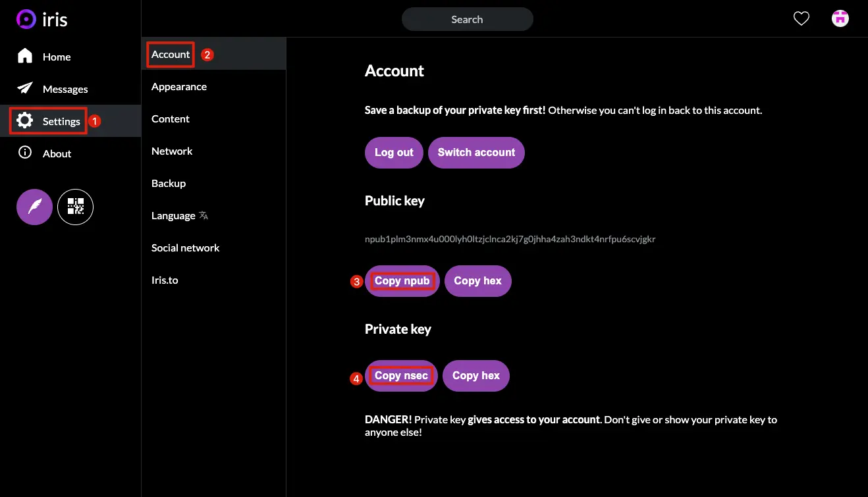
Task: Open the Backup settings section
Action: pyautogui.click(x=168, y=183)
